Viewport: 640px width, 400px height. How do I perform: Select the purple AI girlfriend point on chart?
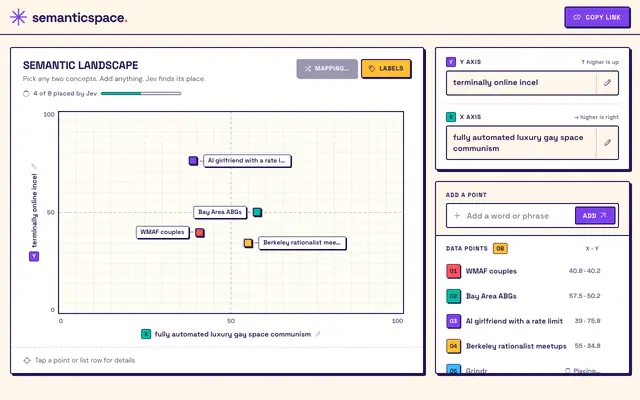(x=193, y=161)
